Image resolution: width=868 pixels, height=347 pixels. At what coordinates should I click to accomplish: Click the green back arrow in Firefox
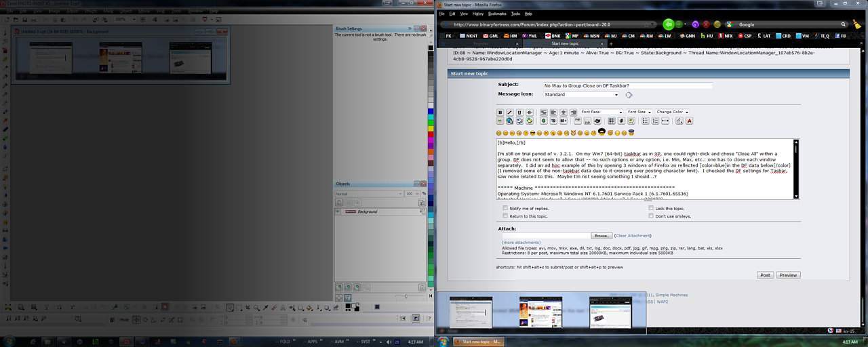point(668,24)
